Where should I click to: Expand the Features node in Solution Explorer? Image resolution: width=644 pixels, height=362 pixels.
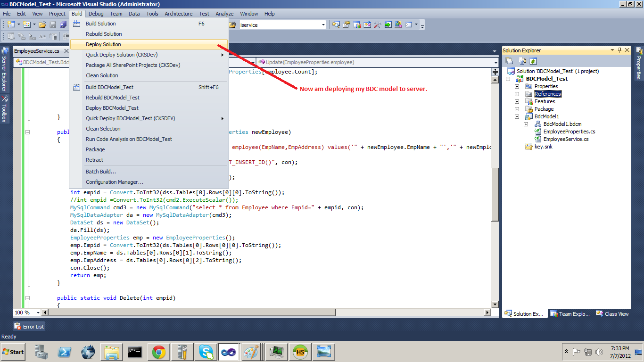[x=517, y=101]
